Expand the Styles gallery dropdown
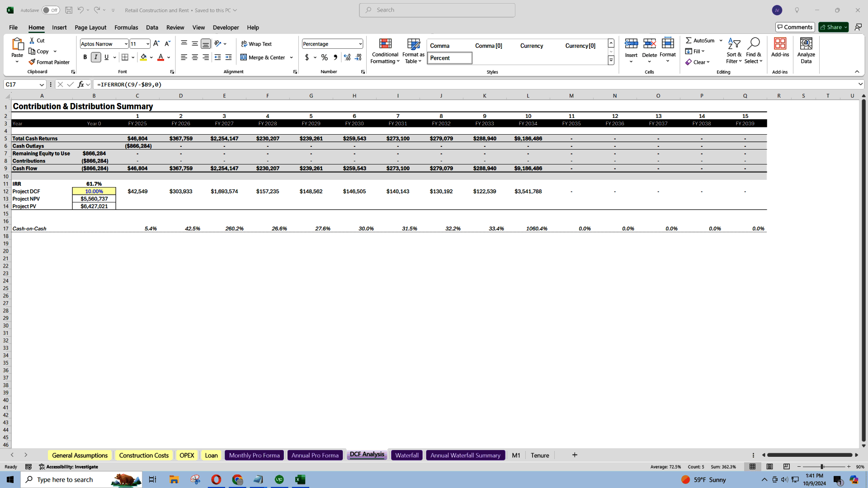 click(610, 61)
